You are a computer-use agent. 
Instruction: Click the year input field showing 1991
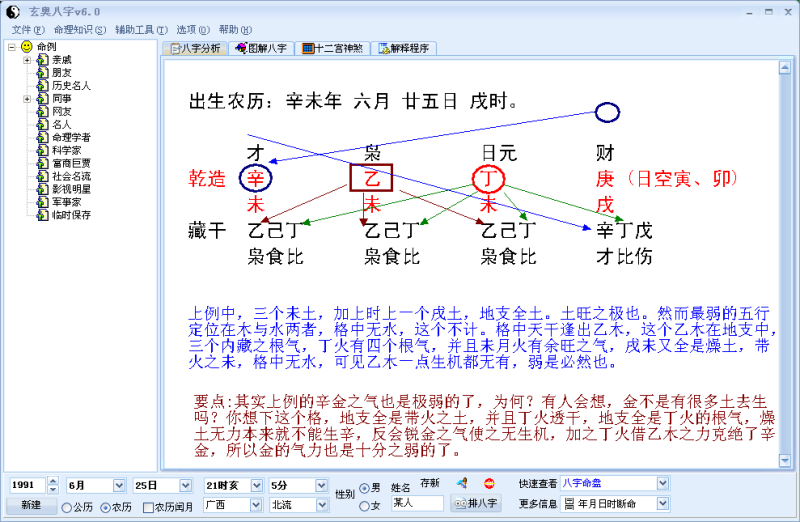point(28,485)
